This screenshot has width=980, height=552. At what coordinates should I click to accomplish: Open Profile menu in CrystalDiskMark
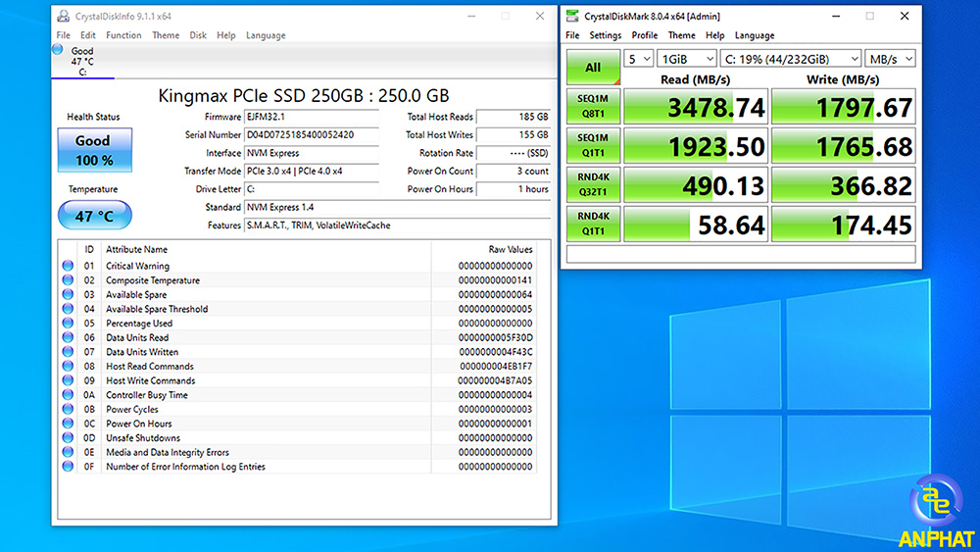pos(645,35)
